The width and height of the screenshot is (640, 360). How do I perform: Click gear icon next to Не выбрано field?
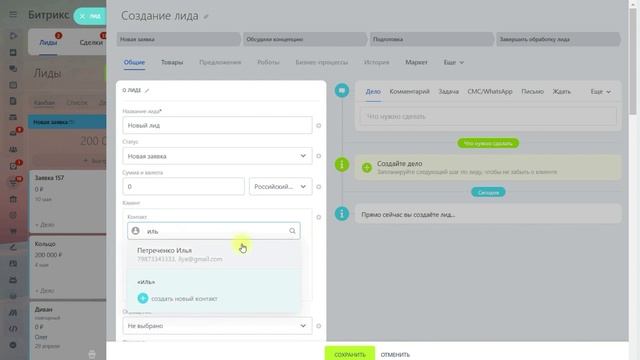click(319, 326)
